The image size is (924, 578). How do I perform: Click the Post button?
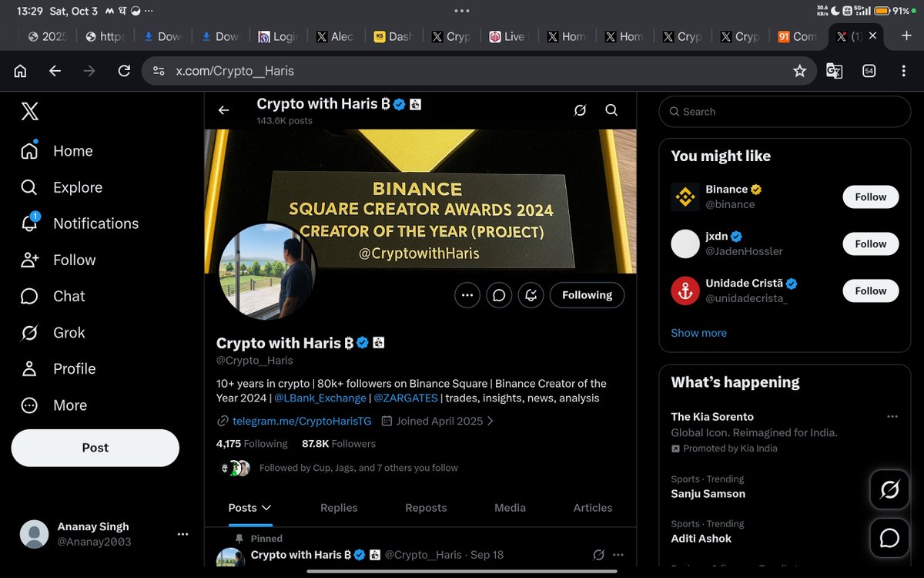point(95,448)
